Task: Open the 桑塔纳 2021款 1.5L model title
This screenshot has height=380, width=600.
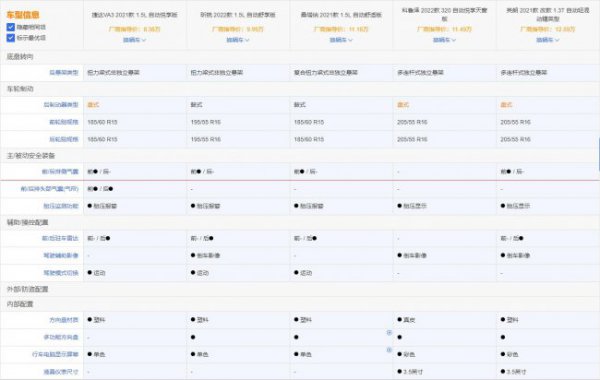Action: tap(341, 15)
